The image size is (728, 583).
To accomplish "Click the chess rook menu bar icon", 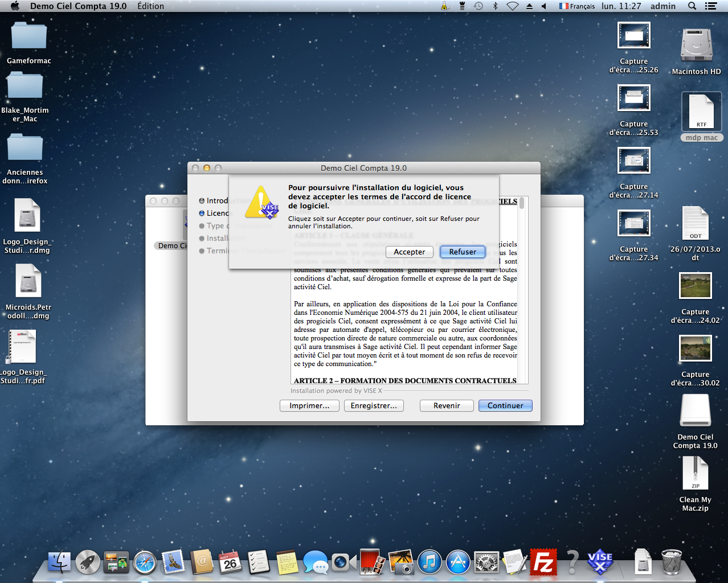I will tap(462, 6).
